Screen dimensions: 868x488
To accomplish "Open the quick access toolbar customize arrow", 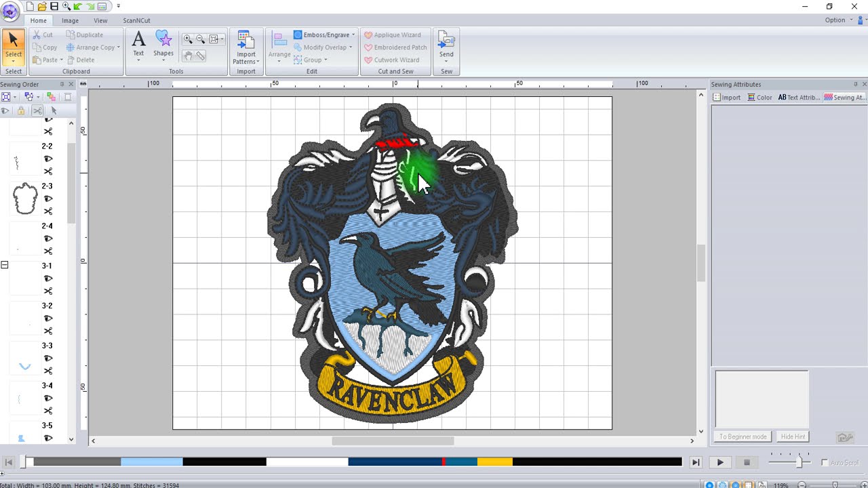I will (118, 6).
